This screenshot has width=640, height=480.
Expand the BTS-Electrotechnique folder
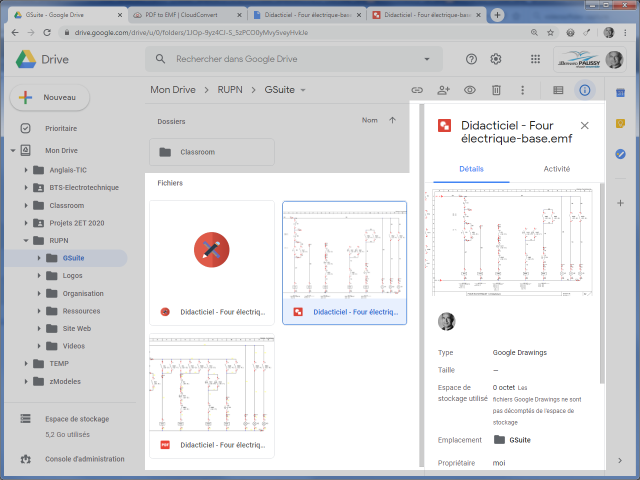click(x=26, y=187)
